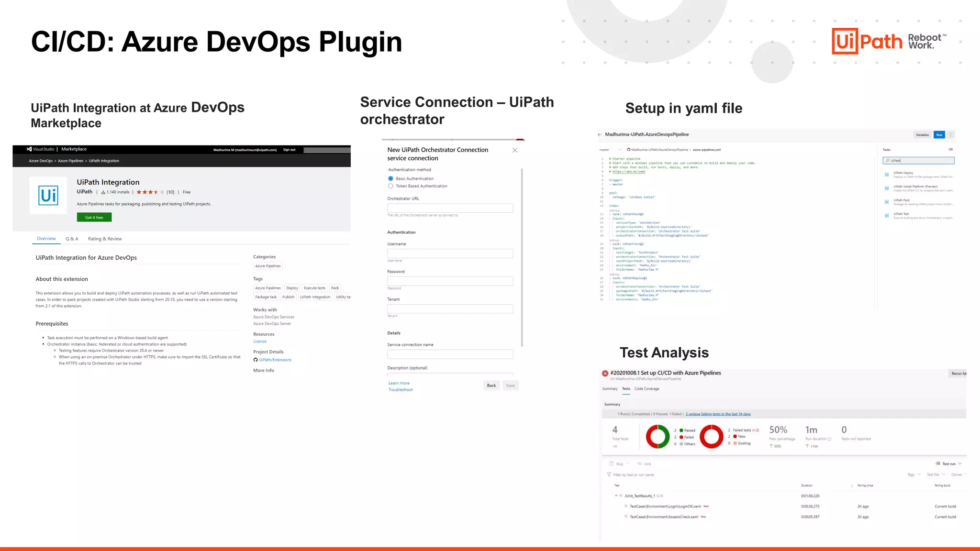Open the more options menu beside Run
This screenshot has width=980, height=551.
click(951, 135)
